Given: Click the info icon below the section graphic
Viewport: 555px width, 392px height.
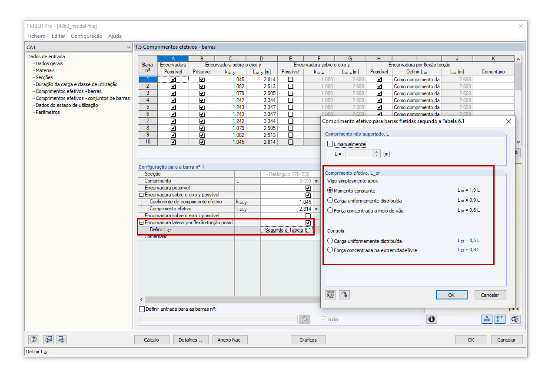Looking at the screenshot, I should pos(432,319).
